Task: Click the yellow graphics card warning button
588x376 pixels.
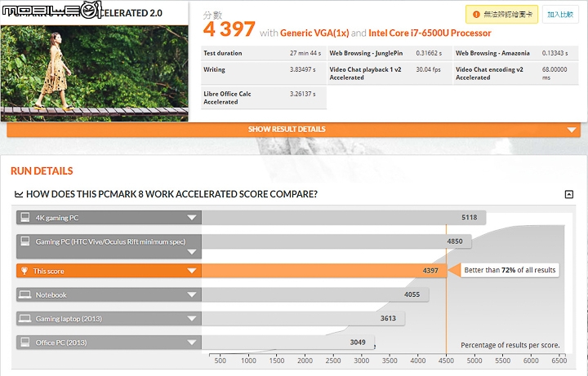Action: pos(501,14)
